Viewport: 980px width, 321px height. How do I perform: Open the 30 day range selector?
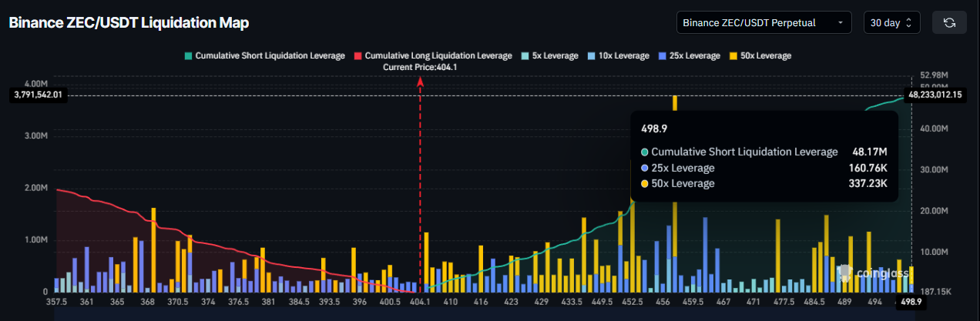(x=891, y=23)
